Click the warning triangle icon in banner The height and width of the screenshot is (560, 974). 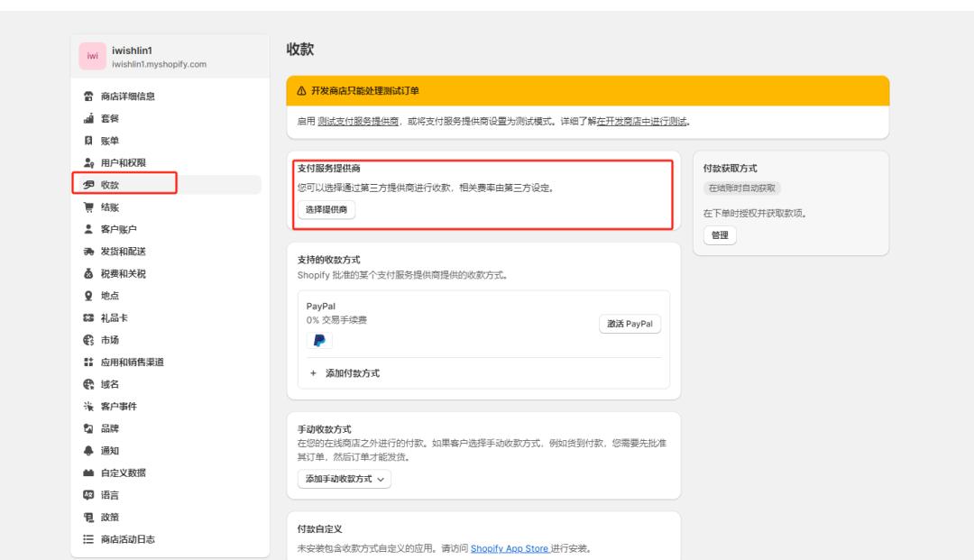(301, 91)
